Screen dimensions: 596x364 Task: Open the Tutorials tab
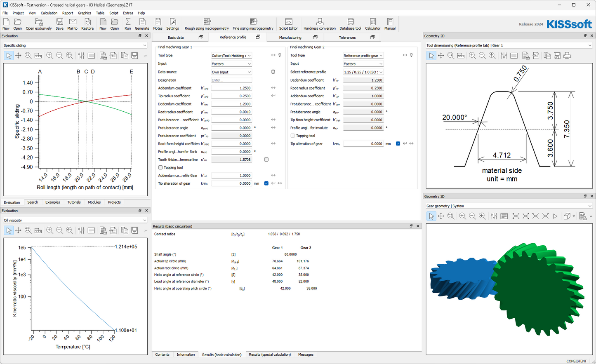pyautogui.click(x=74, y=202)
